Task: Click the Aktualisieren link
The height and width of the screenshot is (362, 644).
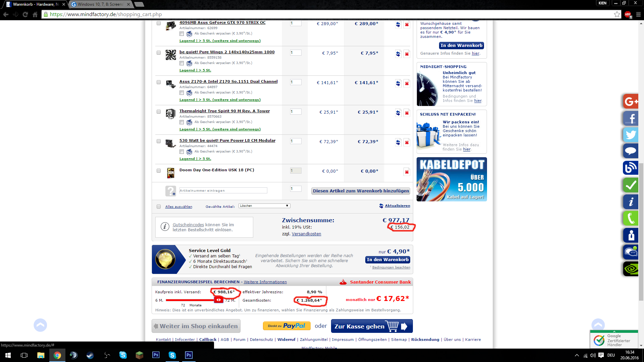Action: (x=397, y=206)
